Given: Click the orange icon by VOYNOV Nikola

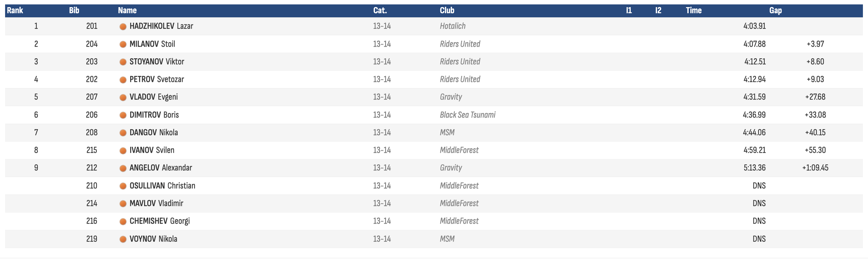Looking at the screenshot, I should 123,239.
